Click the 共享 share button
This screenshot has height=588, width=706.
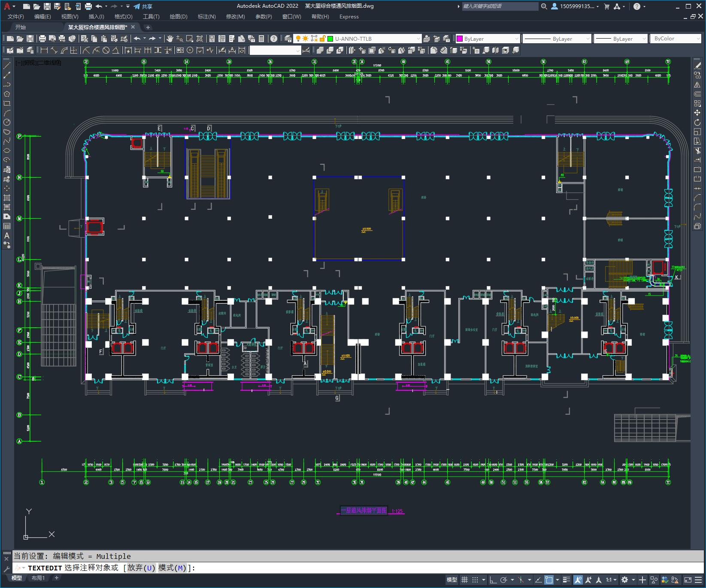coord(143,6)
